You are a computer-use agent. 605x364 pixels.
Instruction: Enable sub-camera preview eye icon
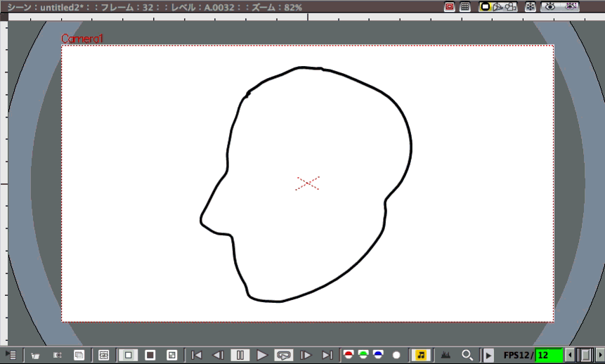(x=571, y=6)
